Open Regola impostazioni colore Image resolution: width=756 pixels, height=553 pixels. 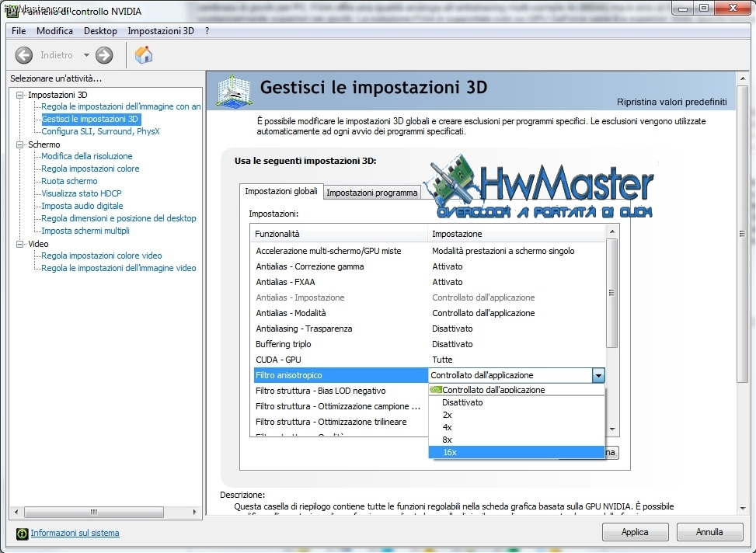pos(90,169)
